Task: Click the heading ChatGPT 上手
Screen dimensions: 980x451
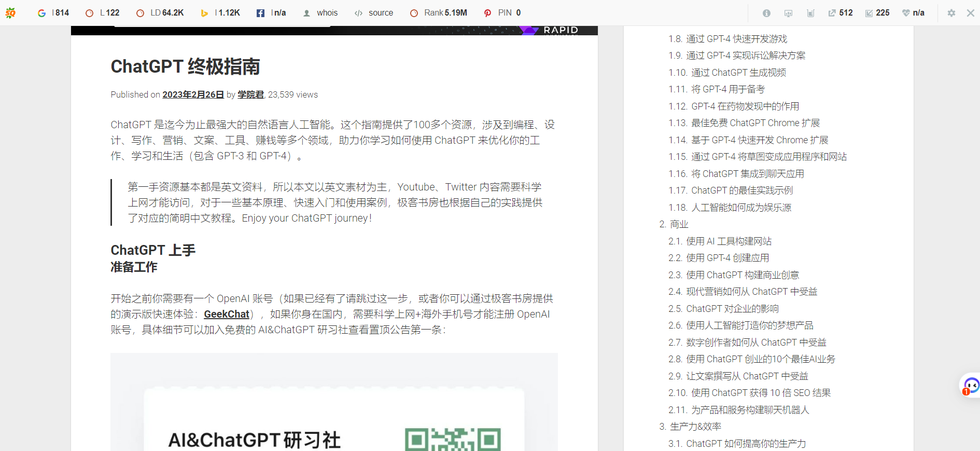Action: click(153, 250)
